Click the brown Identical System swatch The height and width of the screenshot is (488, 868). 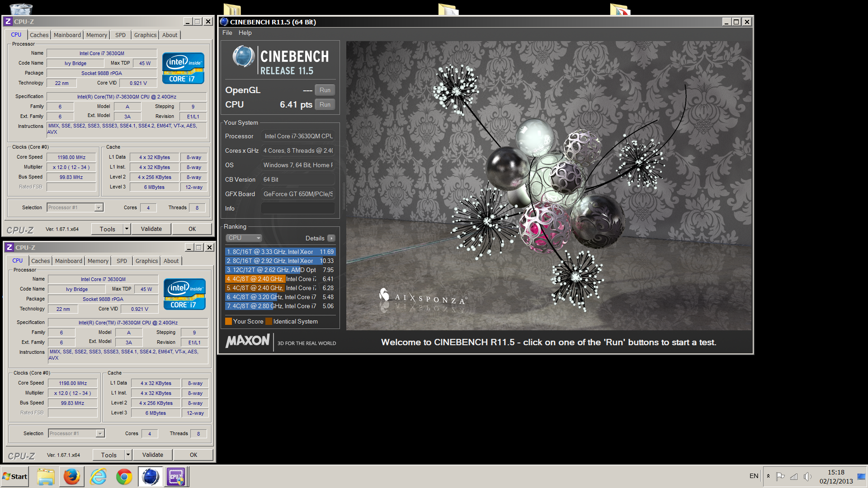269,321
